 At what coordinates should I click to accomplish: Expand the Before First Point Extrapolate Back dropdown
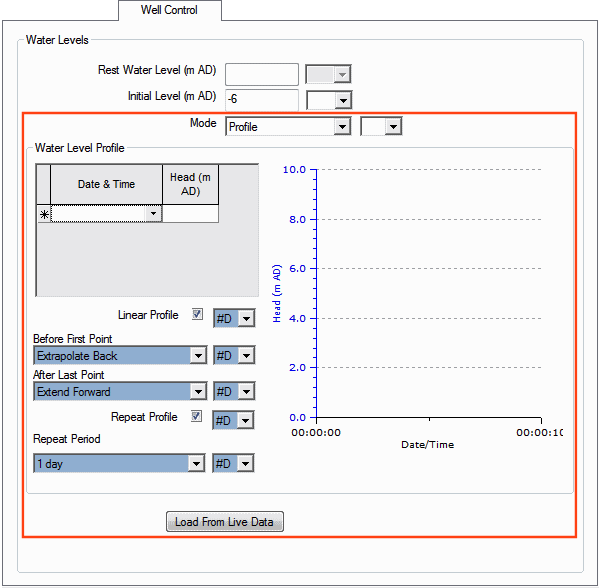click(120, 356)
